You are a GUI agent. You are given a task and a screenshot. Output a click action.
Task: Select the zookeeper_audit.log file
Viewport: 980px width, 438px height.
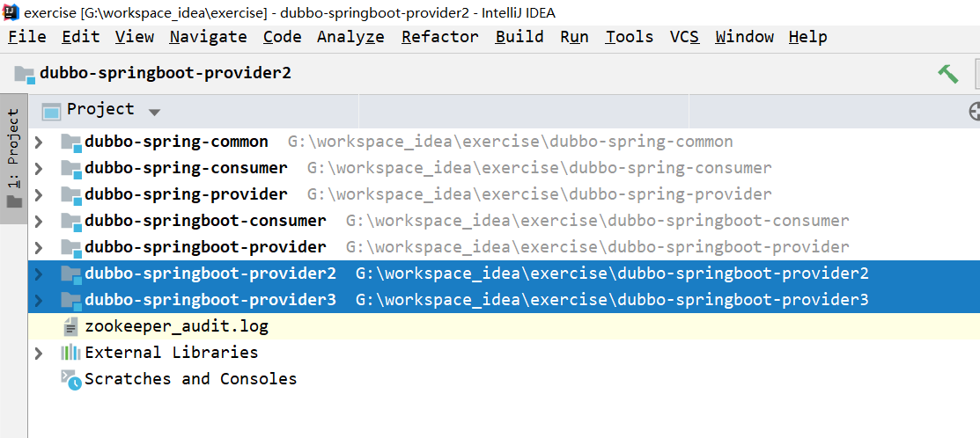(x=504, y=326)
